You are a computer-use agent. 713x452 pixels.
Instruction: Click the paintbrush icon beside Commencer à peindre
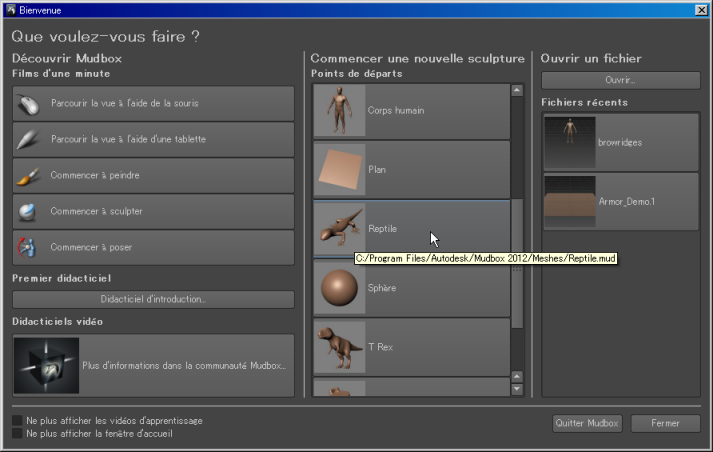28,176
